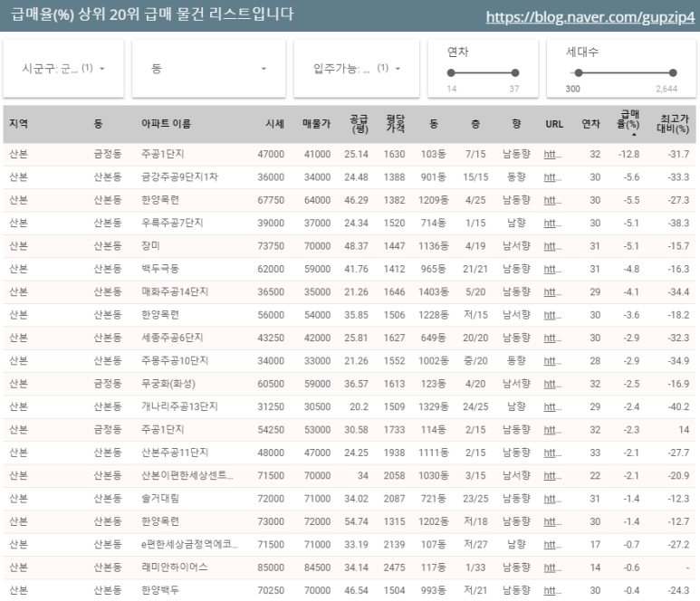Sort by the 연차 column header

pyautogui.click(x=590, y=124)
